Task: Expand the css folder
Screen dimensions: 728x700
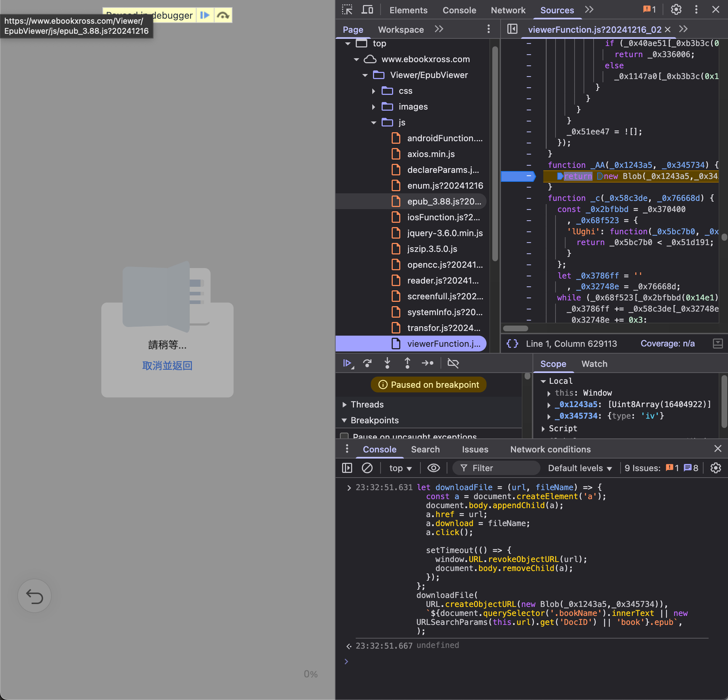Action: click(374, 91)
